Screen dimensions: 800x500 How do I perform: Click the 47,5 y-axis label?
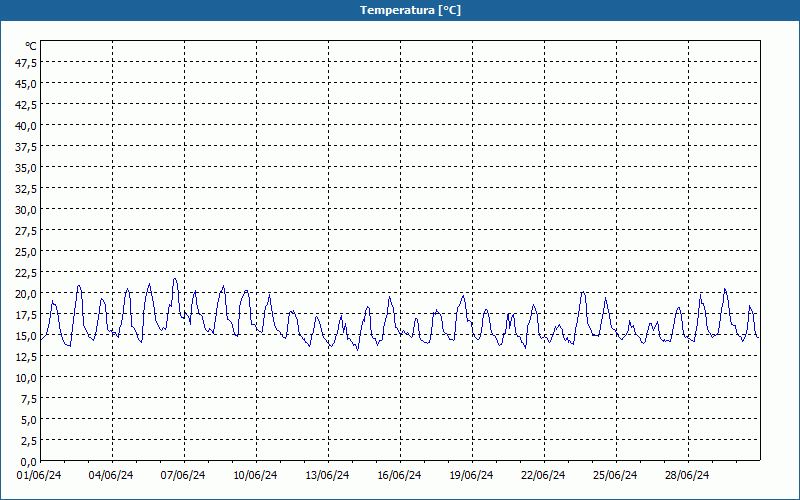pyautogui.click(x=27, y=63)
